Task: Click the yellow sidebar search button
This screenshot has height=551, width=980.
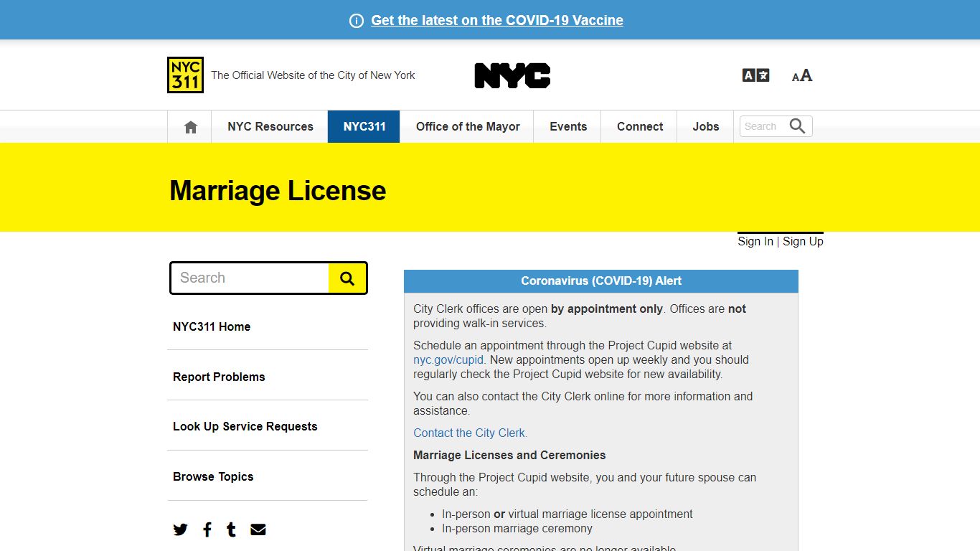Action: (347, 278)
